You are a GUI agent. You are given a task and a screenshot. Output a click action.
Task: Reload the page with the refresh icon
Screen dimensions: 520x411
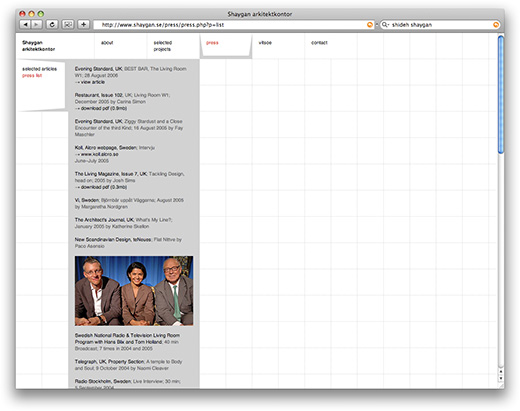tap(52, 24)
